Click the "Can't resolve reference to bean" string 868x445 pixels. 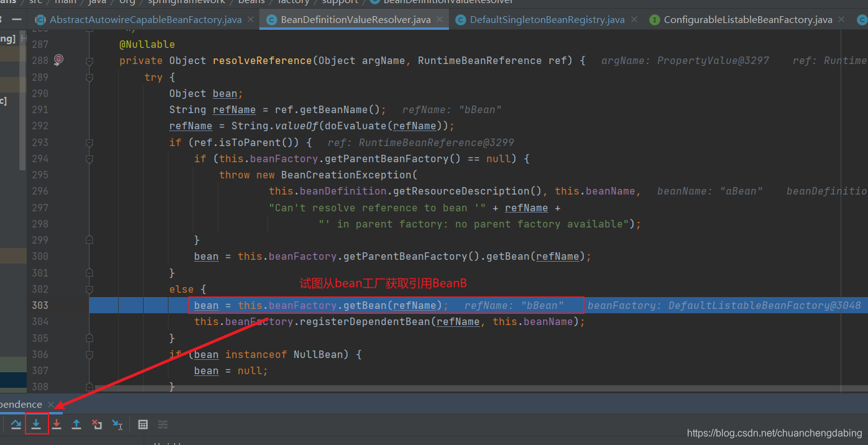coord(377,208)
